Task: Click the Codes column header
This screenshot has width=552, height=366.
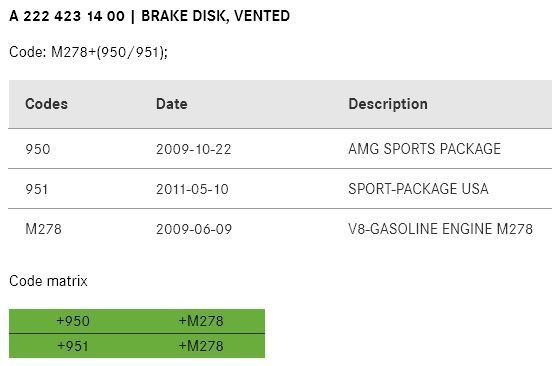Action: [x=46, y=104]
